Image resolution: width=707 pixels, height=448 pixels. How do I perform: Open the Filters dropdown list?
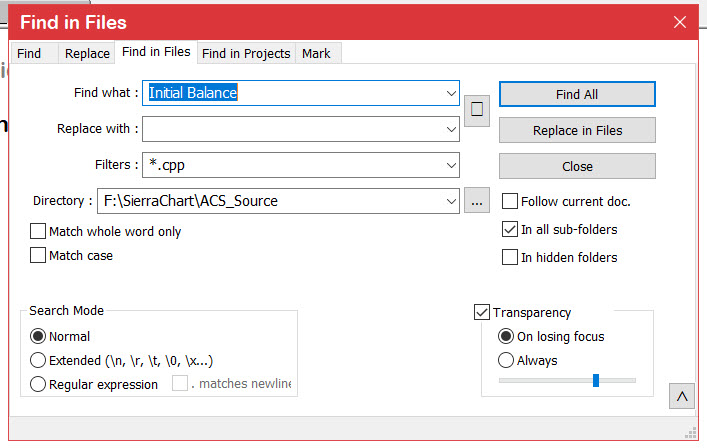(x=451, y=164)
